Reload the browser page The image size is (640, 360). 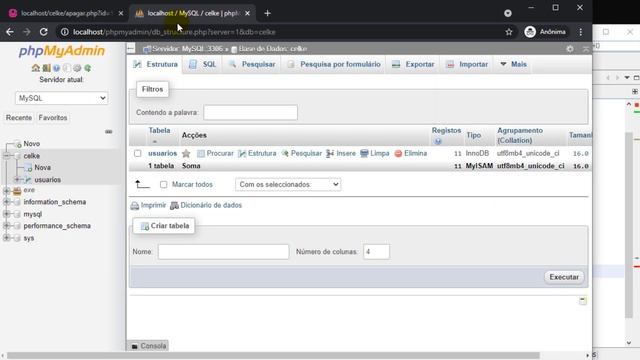(x=44, y=32)
